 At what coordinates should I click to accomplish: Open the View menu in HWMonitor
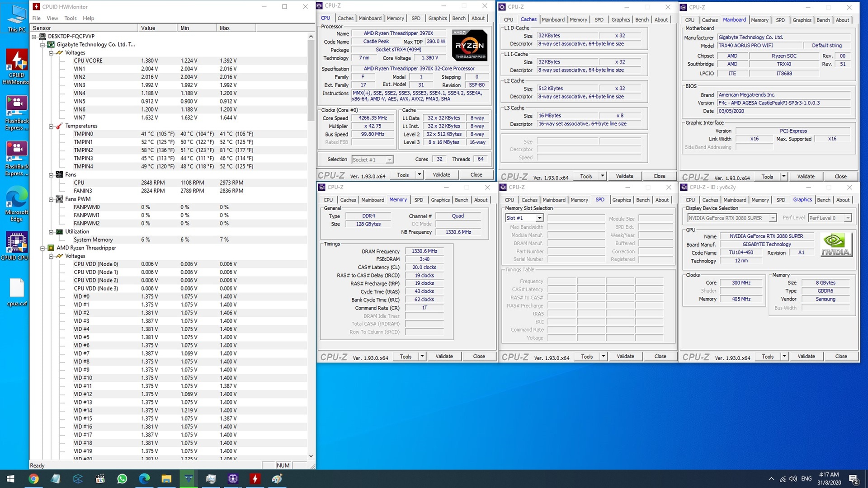pyautogui.click(x=52, y=18)
